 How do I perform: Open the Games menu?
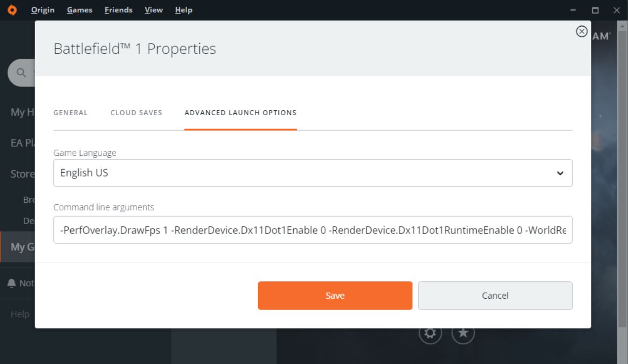click(x=80, y=10)
